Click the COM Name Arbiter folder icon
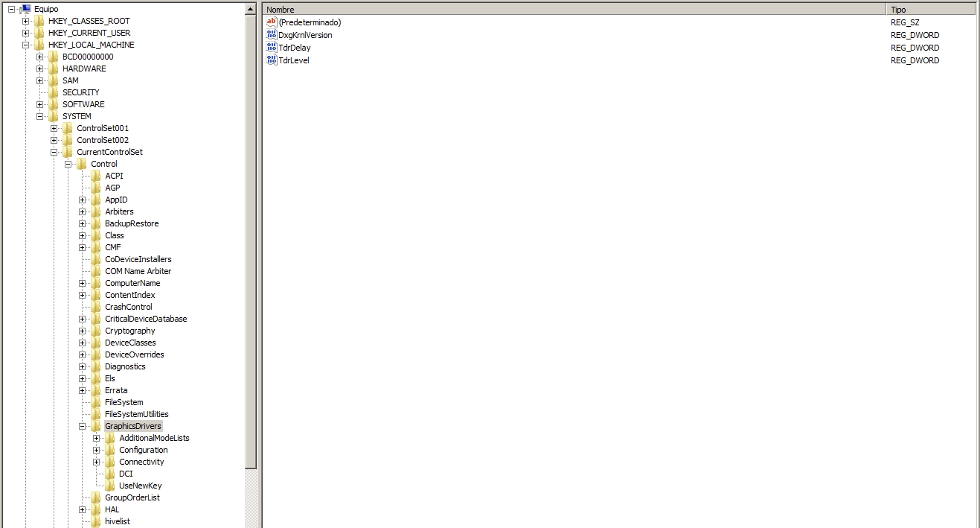Viewport: 980px width, 528px height. click(x=96, y=271)
